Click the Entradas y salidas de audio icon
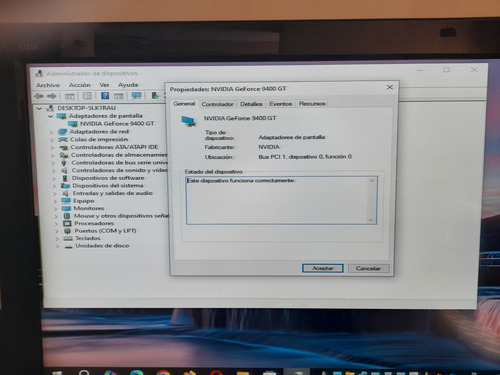 point(66,193)
